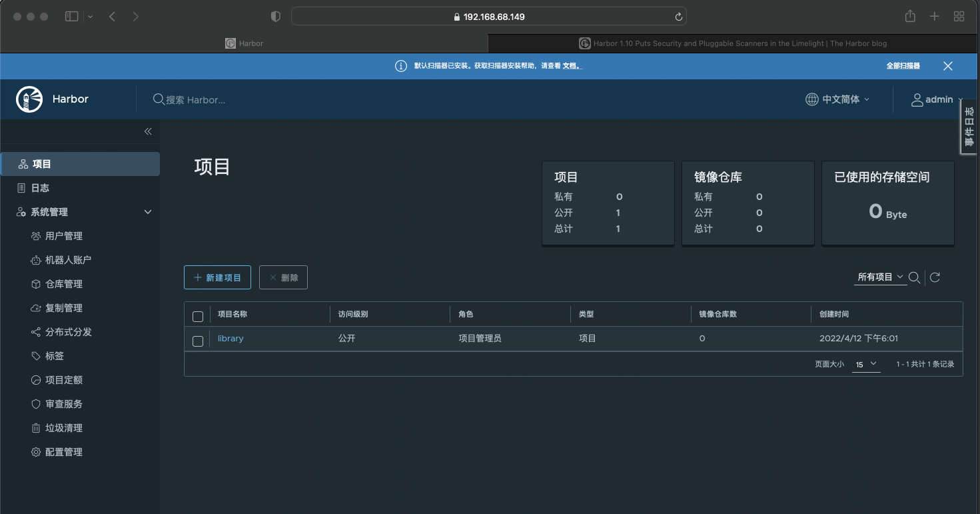Open the 文档 link in banner

pos(571,66)
